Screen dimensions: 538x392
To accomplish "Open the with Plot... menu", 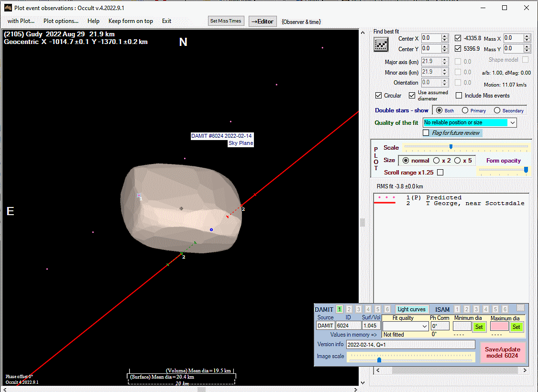I will 21,21.
